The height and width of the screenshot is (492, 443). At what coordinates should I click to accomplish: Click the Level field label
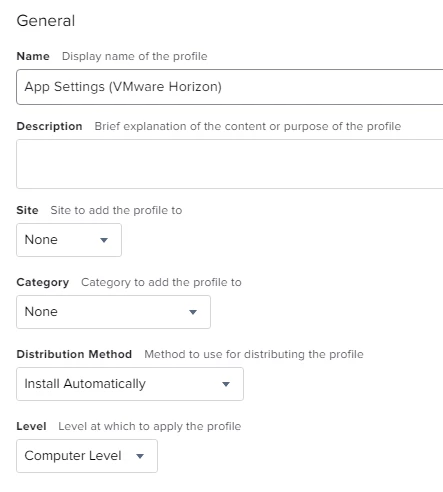(31, 426)
